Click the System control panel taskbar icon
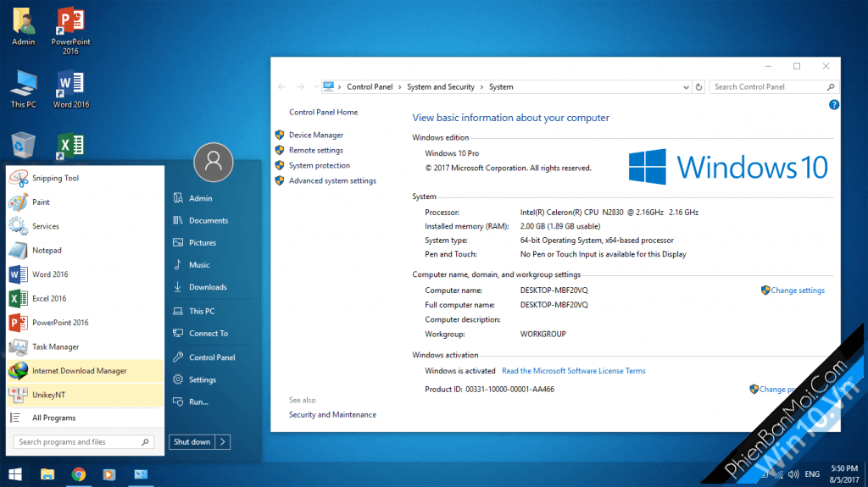868x487 pixels. [x=141, y=474]
